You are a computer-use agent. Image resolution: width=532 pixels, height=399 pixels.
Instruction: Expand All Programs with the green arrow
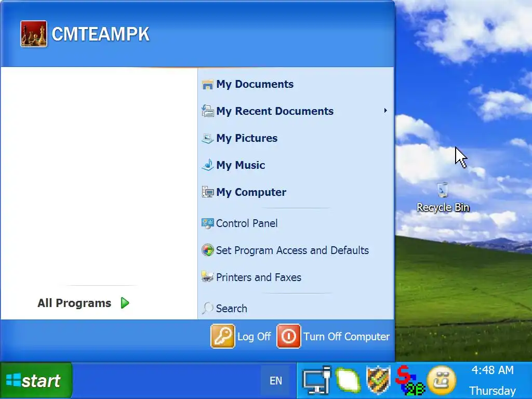(x=125, y=303)
